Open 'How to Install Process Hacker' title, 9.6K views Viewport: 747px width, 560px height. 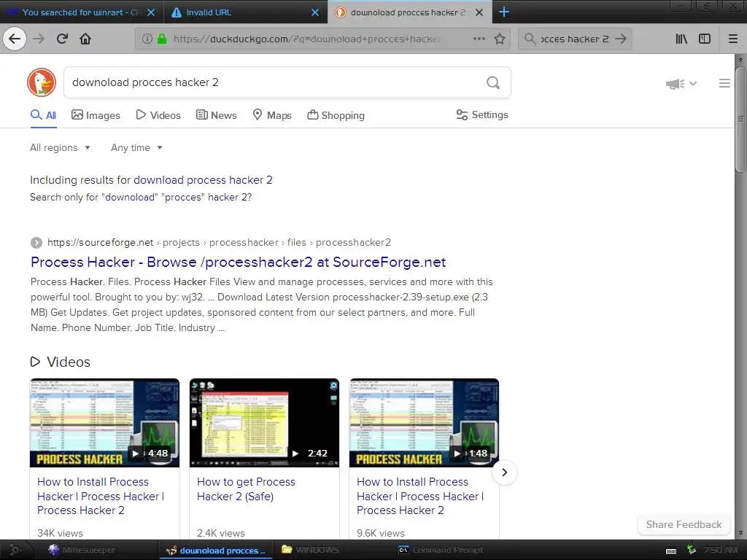420,496
